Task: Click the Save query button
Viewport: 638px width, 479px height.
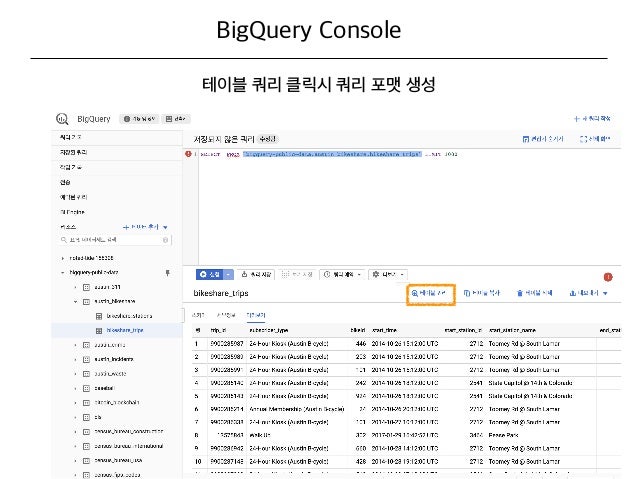Action: coord(256,274)
